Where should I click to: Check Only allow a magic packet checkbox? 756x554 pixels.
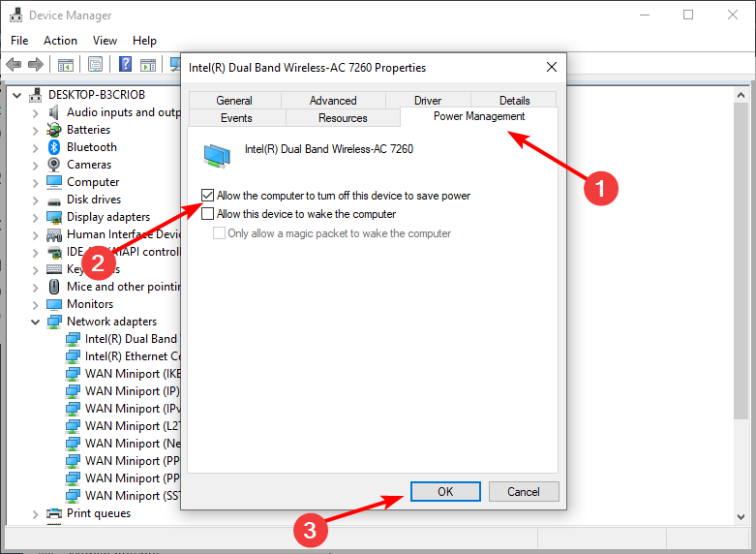219,233
